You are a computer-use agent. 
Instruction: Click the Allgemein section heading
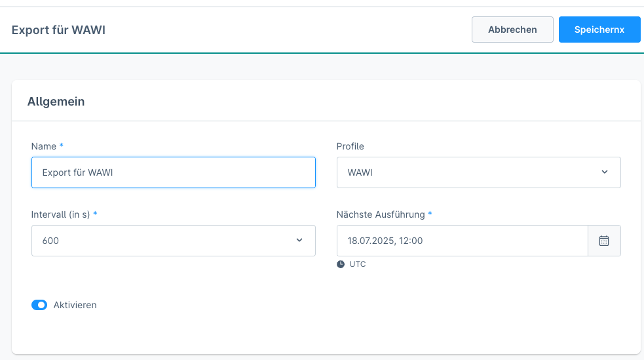56,102
